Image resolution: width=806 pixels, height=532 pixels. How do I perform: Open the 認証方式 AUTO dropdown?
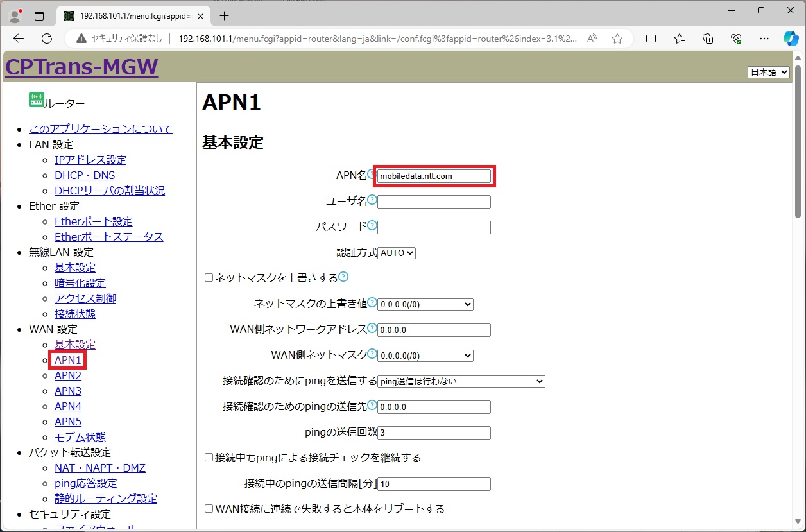point(397,253)
